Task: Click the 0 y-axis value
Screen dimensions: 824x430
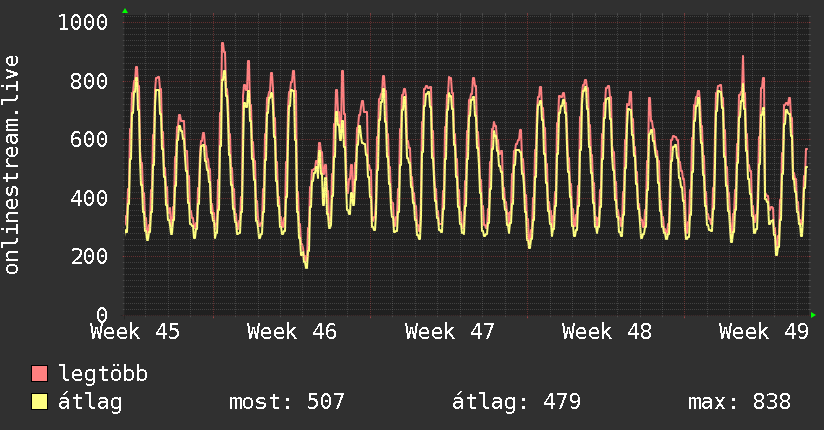Action: click(x=102, y=315)
